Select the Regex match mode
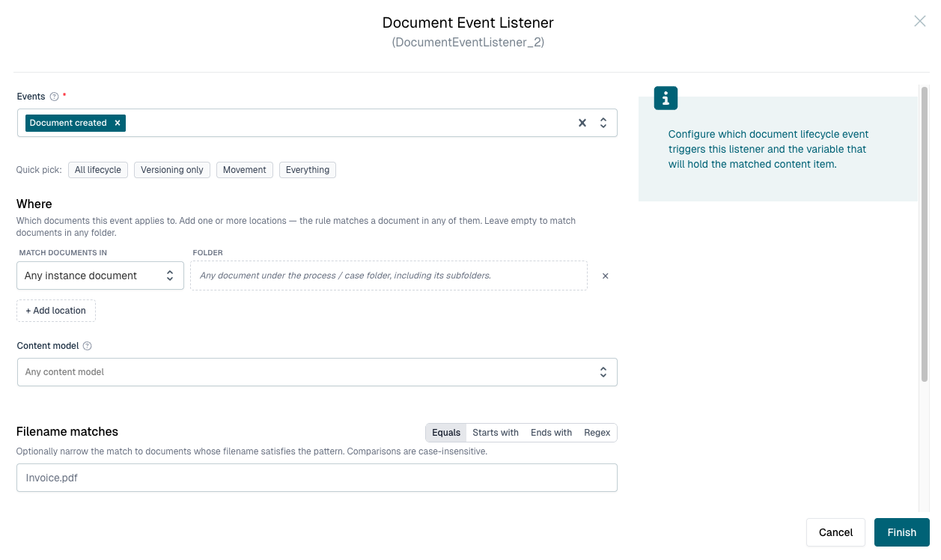This screenshot has height=560, width=941. click(x=597, y=433)
